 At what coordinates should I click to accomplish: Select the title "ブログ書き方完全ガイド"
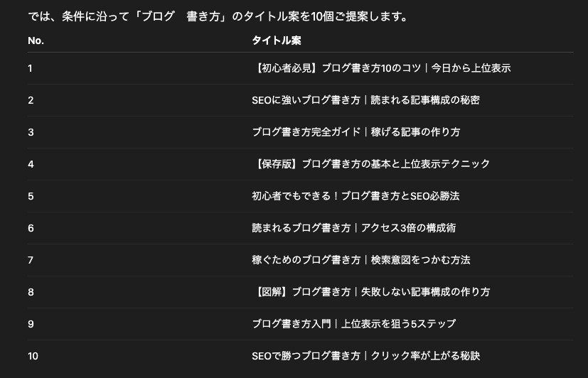pos(356,132)
